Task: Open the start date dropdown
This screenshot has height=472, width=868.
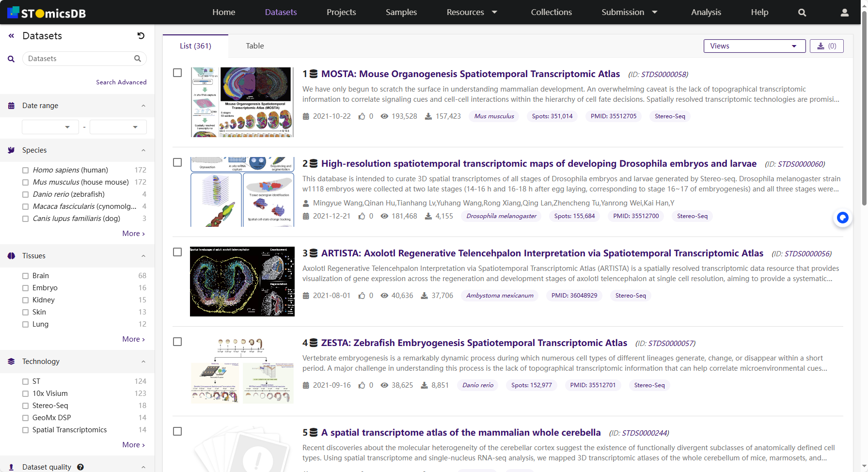Action: (x=50, y=127)
